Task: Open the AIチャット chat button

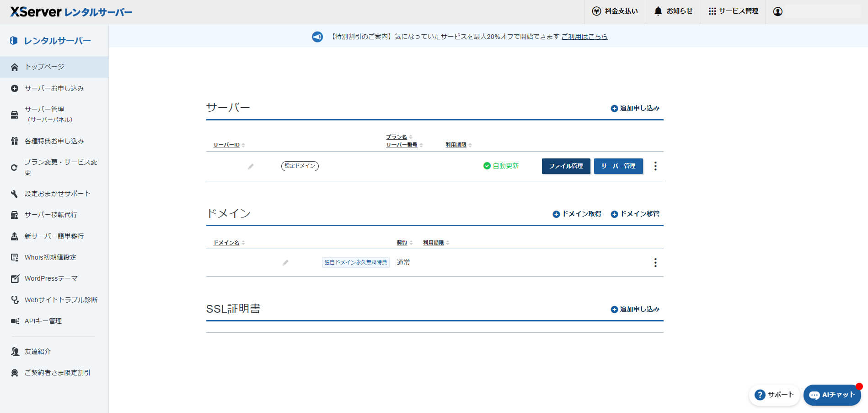Action: (x=832, y=395)
